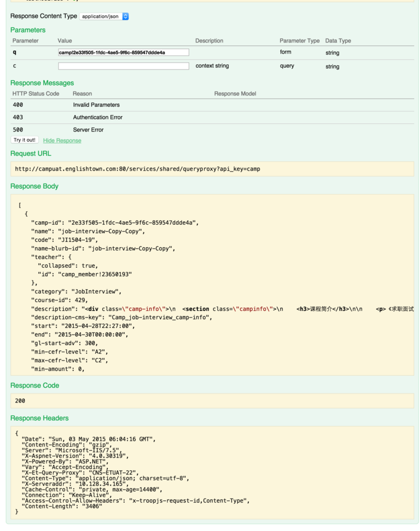Click the q parameter value input field
Viewport: 420px width, 531px height.
point(124,53)
